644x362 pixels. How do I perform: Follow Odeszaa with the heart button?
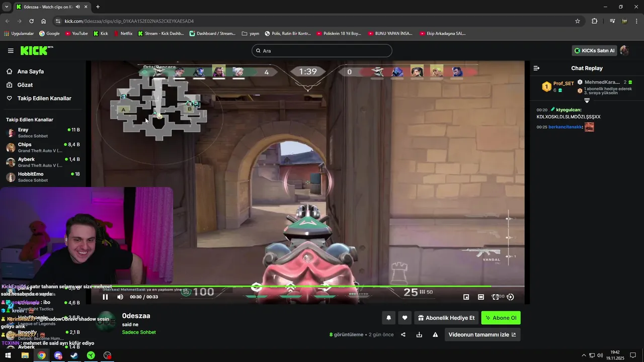click(x=405, y=318)
